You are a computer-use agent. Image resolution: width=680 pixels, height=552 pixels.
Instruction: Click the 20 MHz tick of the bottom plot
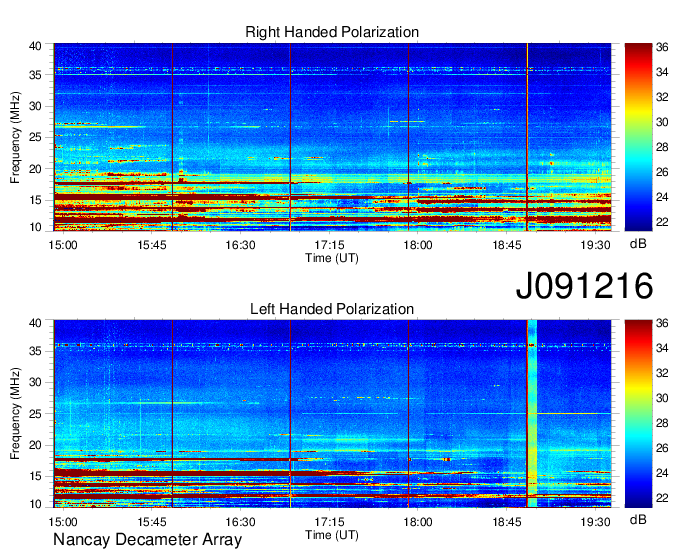[35, 445]
